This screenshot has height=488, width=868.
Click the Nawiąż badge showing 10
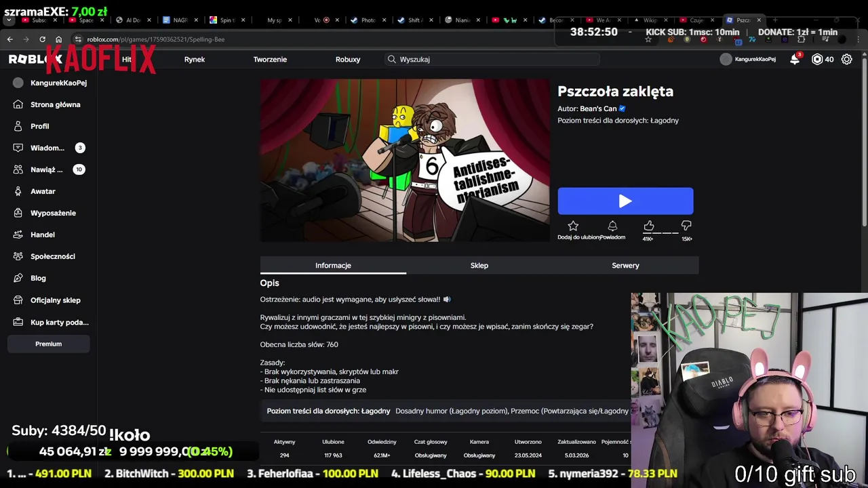(79, 169)
